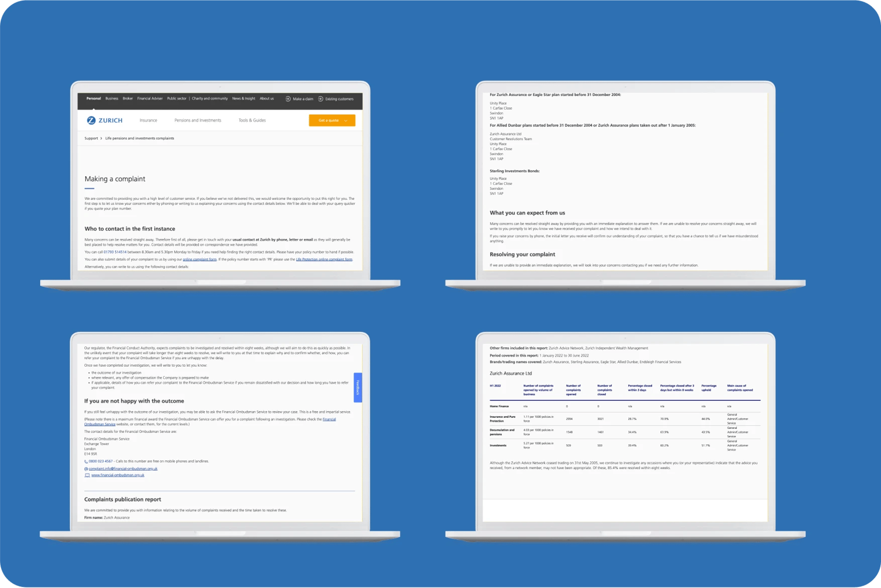Viewport: 881px width, 588px height.
Task: Click the Complaints publication report heading
Action: [123, 500]
